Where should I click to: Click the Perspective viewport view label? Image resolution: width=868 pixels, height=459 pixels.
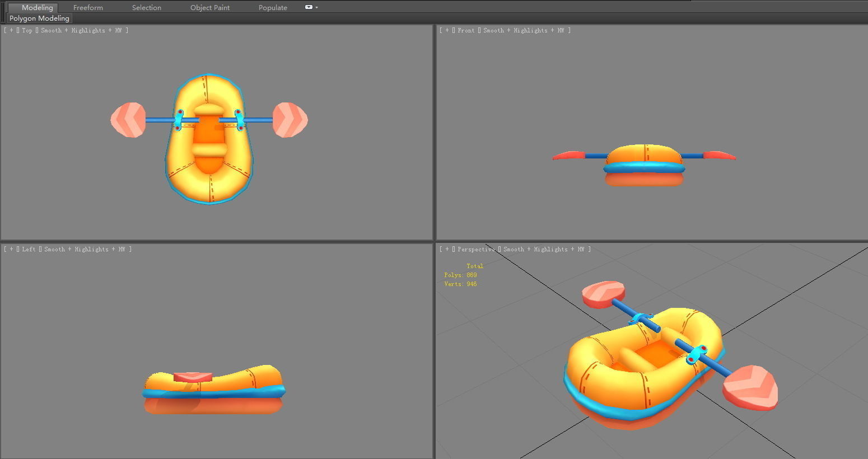(477, 249)
